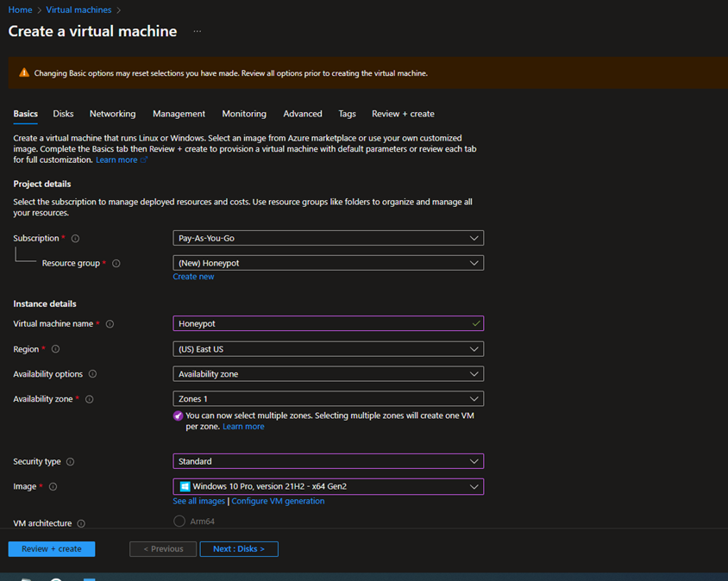This screenshot has width=728, height=581.
Task: Click the See all images link
Action: (x=198, y=500)
